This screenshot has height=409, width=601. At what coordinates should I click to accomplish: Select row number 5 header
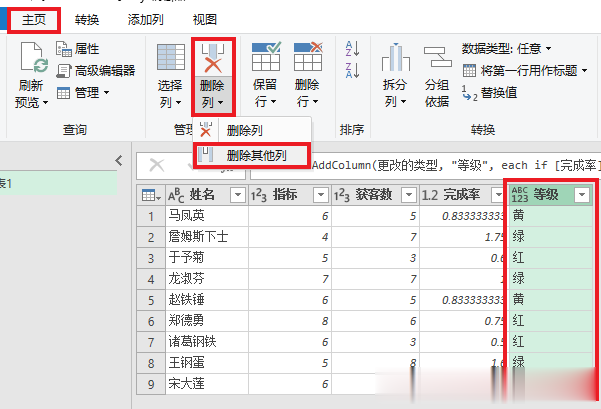(151, 300)
